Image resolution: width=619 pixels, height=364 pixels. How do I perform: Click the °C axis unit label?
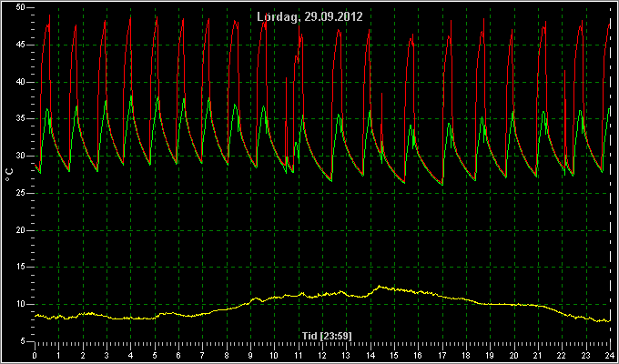(x=9, y=175)
